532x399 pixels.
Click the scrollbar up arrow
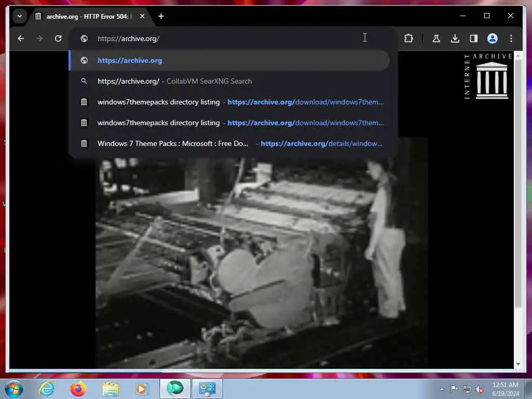pos(518,56)
